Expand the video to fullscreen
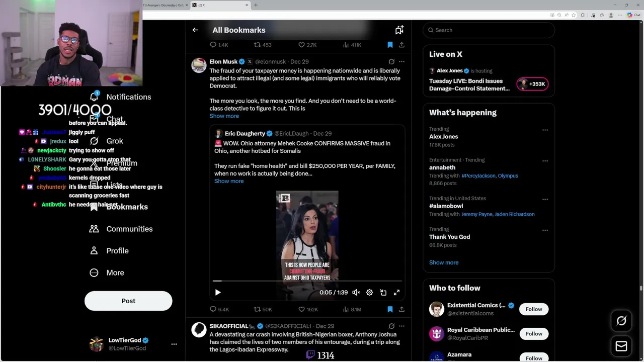This screenshot has height=362, width=644. [x=396, y=292]
